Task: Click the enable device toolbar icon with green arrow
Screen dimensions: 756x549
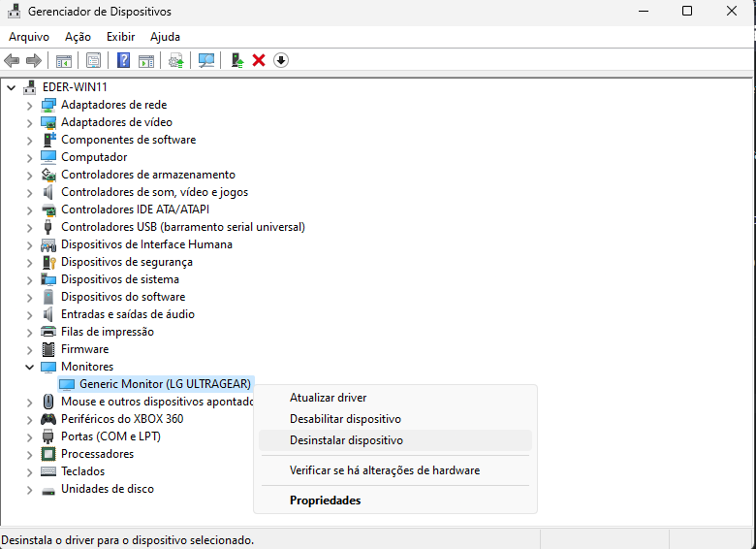Action: coord(237,61)
